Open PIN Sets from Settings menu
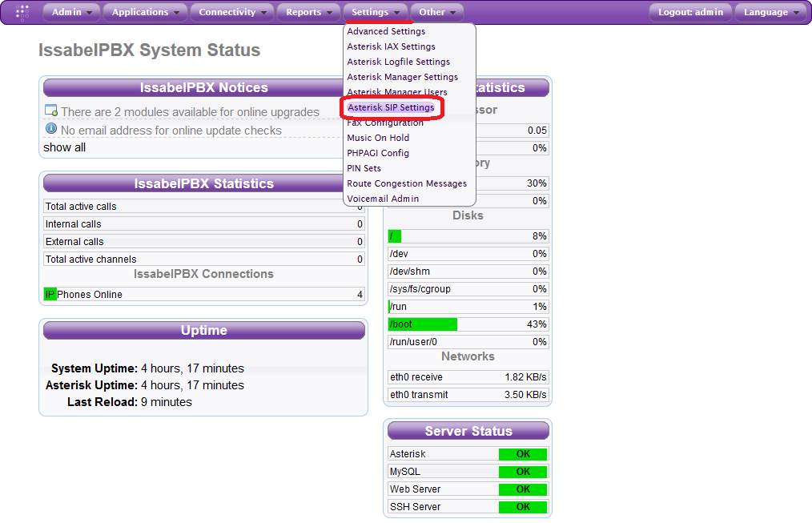 (x=364, y=168)
